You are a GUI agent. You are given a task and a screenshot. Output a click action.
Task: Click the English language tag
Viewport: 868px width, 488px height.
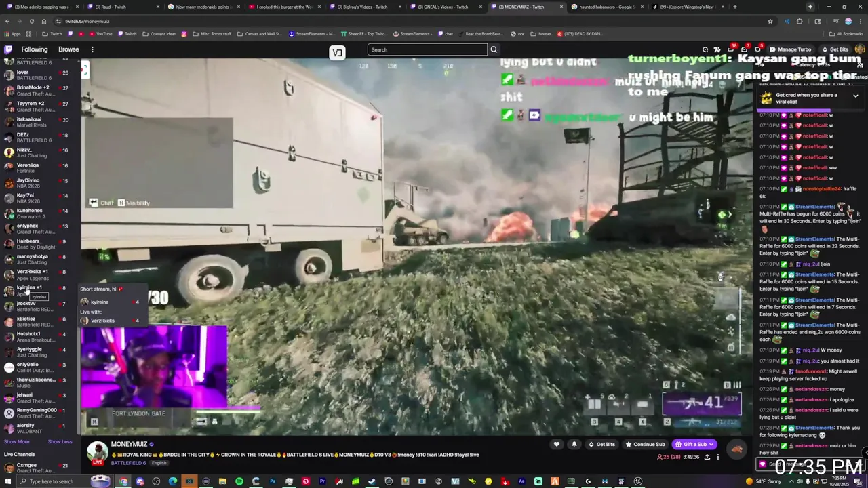tap(159, 463)
